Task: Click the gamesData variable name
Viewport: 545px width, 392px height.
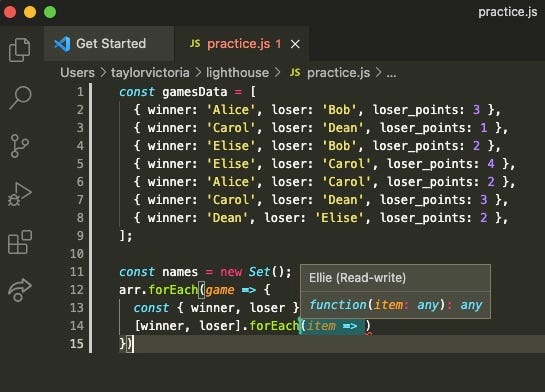Action: [195, 92]
